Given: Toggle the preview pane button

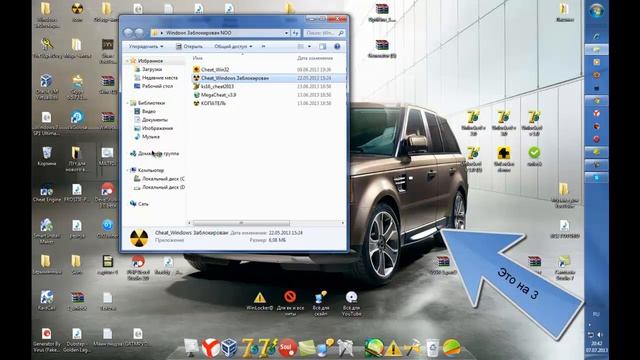Looking at the screenshot, I should click(322, 47).
